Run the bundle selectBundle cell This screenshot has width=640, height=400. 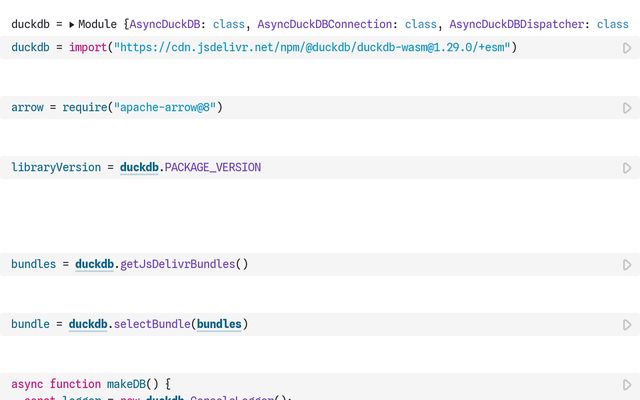(x=627, y=325)
